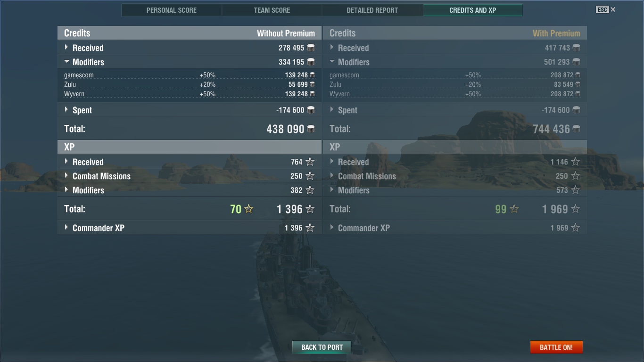The height and width of the screenshot is (362, 644).
Task: Click coin icon beside Received 278 495 credits
Action: coord(311,48)
